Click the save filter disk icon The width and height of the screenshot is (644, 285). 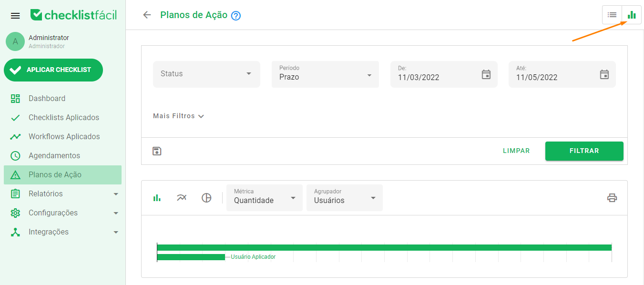(x=157, y=151)
